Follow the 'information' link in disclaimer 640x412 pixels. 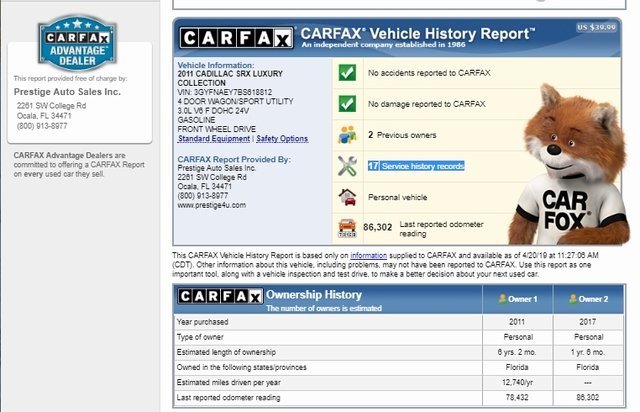coord(368,254)
